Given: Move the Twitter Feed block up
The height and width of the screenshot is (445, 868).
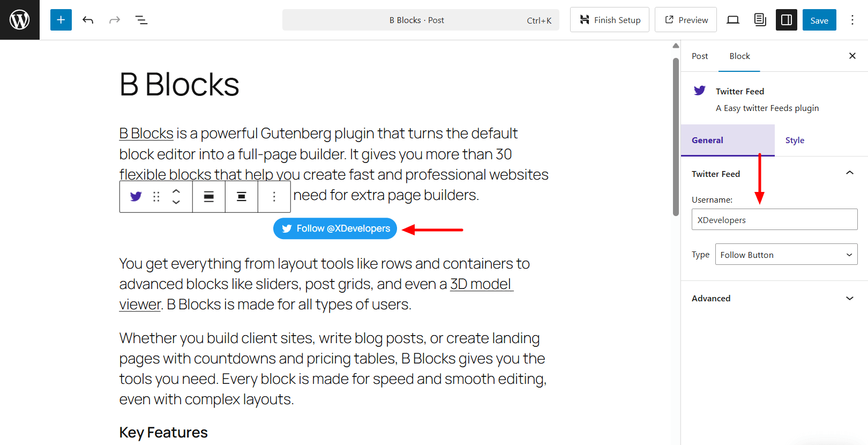Looking at the screenshot, I should pyautogui.click(x=176, y=191).
